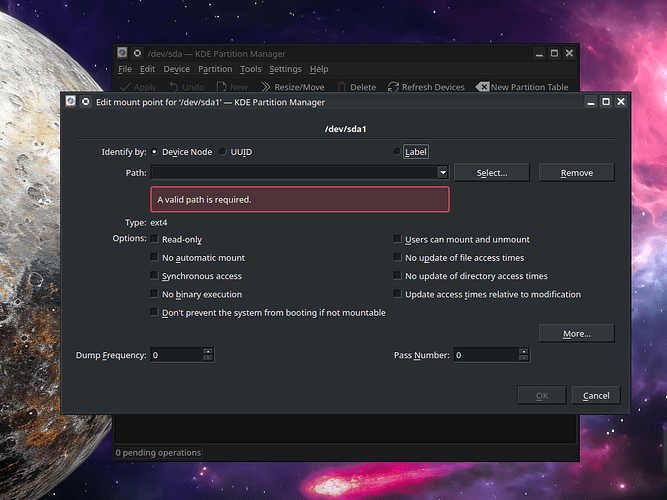Open the Edit menu
Image resolution: width=667 pixels, height=500 pixels.
pyautogui.click(x=147, y=69)
